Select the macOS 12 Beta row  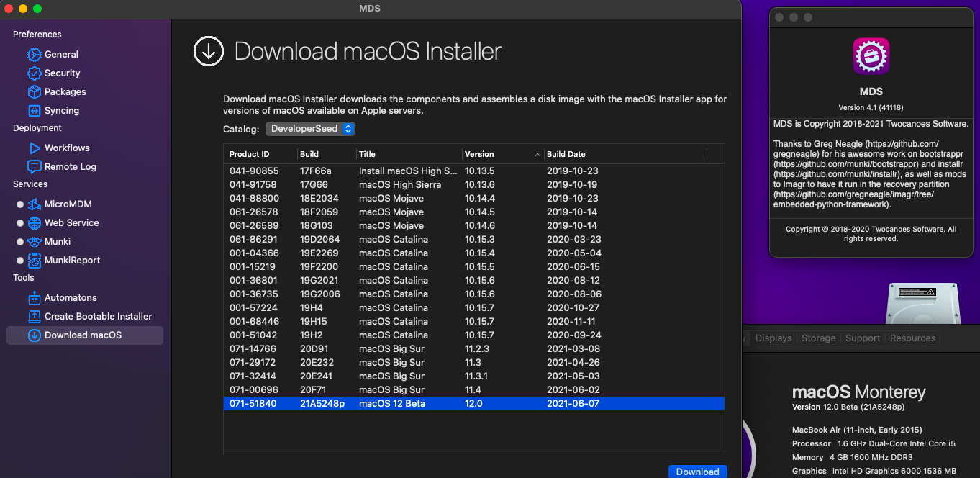pos(474,403)
